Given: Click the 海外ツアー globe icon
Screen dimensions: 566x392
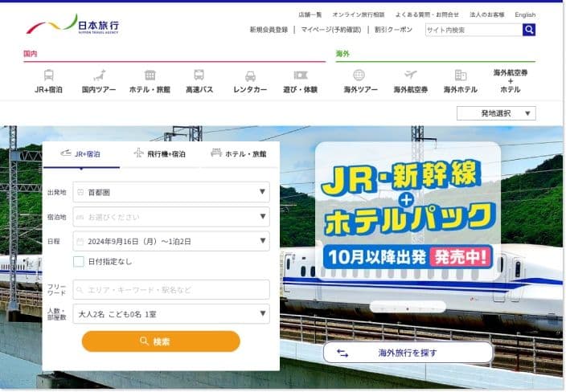Looking at the screenshot, I should pyautogui.click(x=359, y=76).
